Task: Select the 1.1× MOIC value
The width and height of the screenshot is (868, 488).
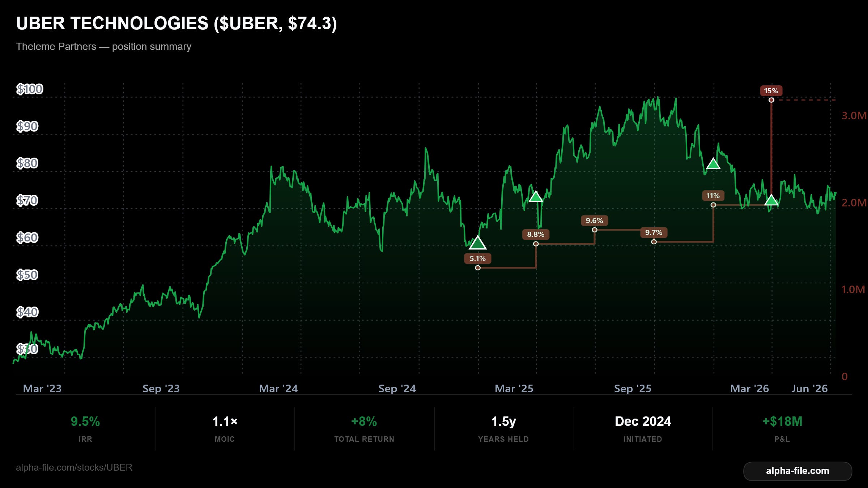Action: pyautogui.click(x=225, y=421)
